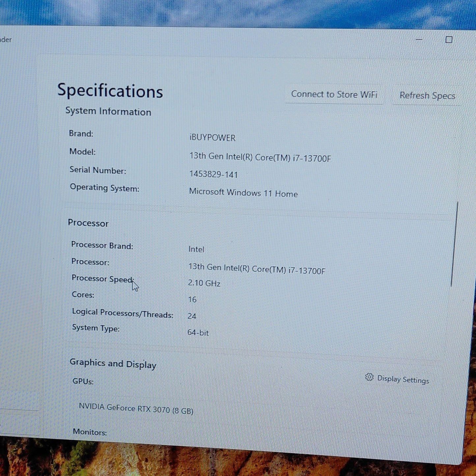The width and height of the screenshot is (476, 476).
Task: Select the System Information subtitle
Action: click(108, 111)
